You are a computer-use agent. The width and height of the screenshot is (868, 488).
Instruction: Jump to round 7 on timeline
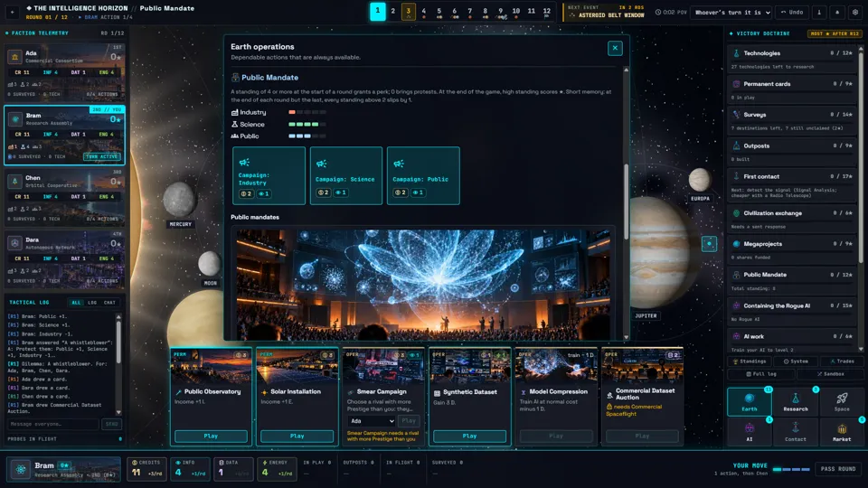pos(469,11)
